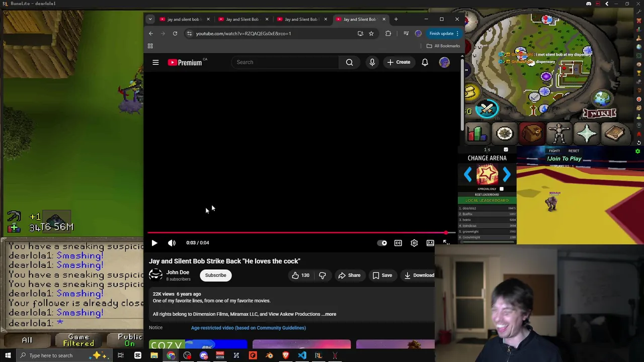Click the FIGHT! button in arena
644x362 pixels.
pos(554,151)
